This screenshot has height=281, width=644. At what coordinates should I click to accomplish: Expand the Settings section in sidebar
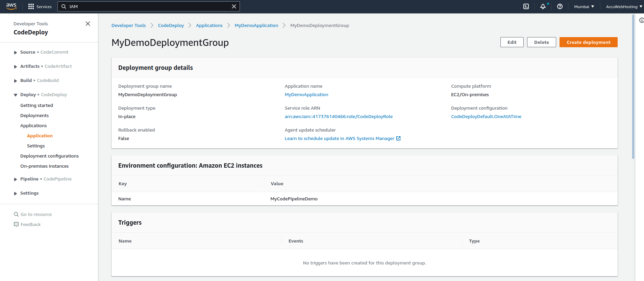coord(16,193)
